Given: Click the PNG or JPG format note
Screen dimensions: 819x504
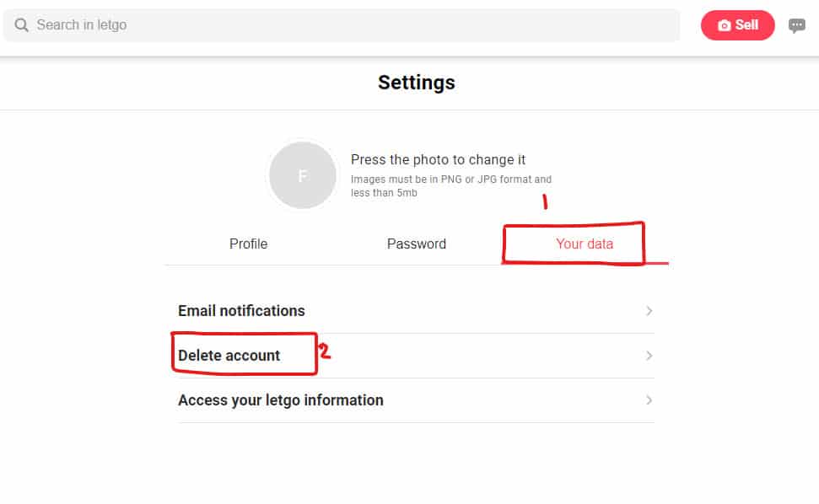Looking at the screenshot, I should pos(450,185).
